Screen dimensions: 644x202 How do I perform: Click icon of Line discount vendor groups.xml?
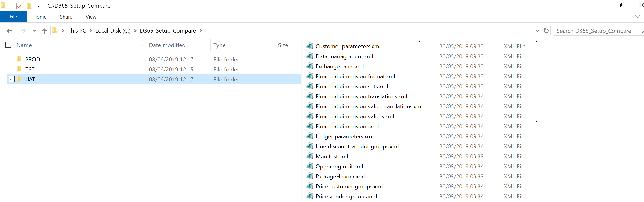(x=310, y=146)
